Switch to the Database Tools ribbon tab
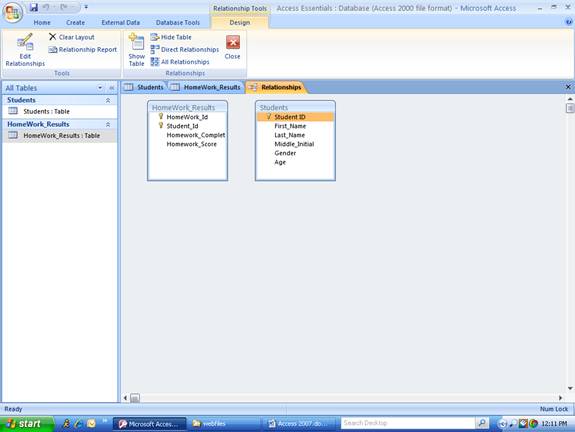The width and height of the screenshot is (575, 432). tap(178, 23)
